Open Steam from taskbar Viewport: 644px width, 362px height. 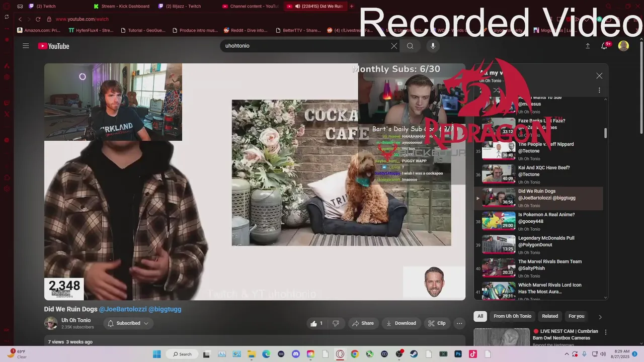414,354
